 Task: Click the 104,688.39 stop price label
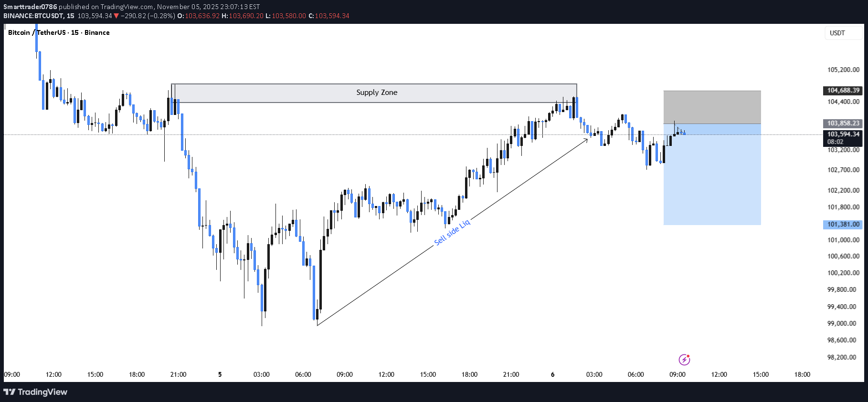(843, 90)
